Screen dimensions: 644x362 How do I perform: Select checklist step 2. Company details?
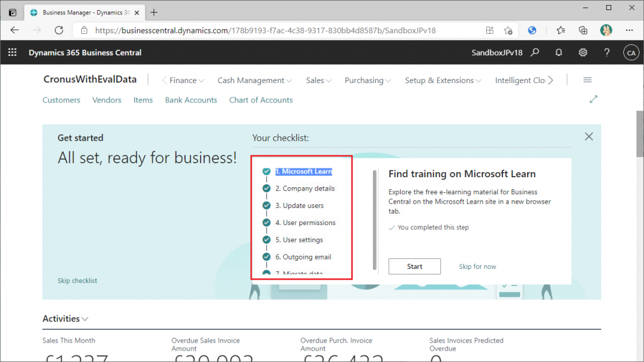[305, 189]
